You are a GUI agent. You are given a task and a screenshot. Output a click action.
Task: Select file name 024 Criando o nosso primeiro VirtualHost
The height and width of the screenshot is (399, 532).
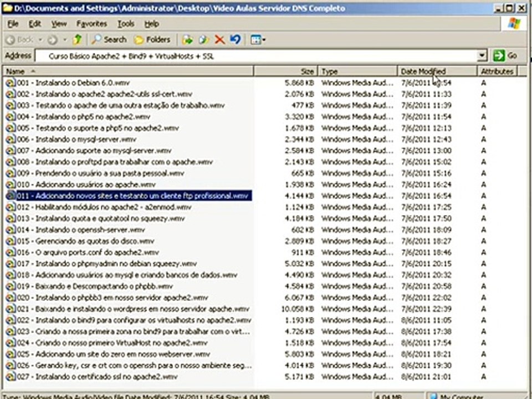(x=112, y=343)
